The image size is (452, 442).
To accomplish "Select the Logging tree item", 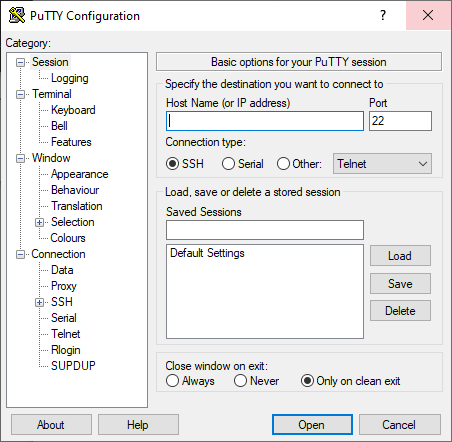I will pyautogui.click(x=70, y=78).
